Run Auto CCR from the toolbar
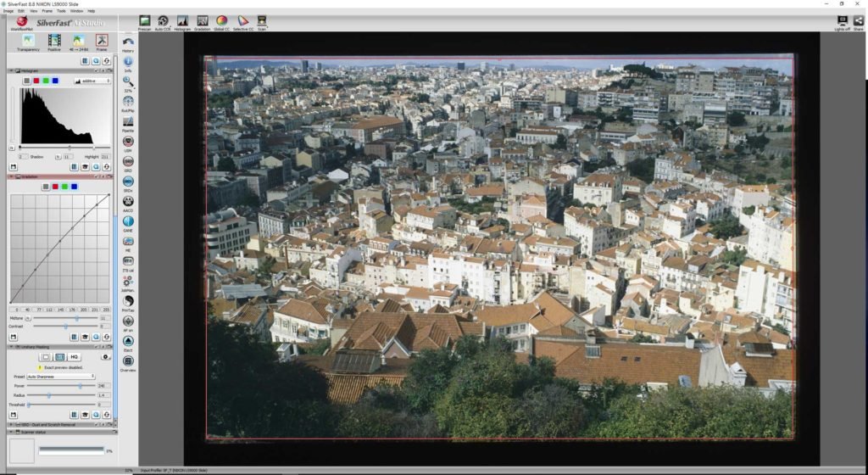 163,21
